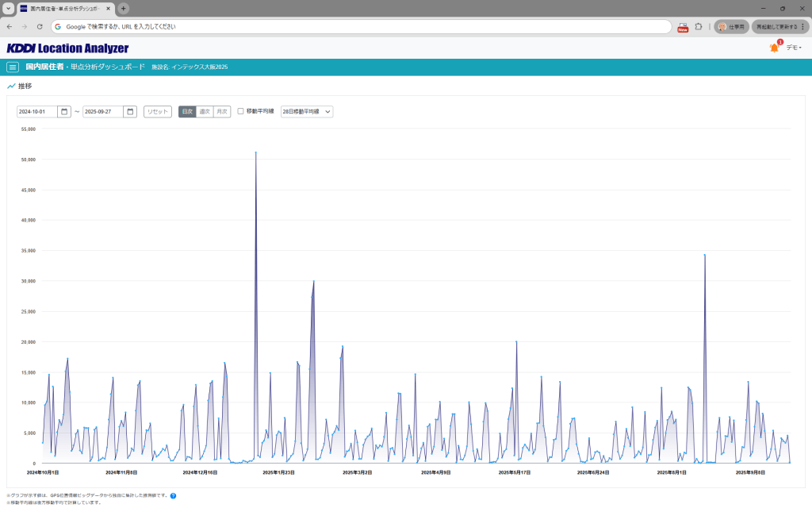Open new browser tab with plus icon
The width and height of the screenshot is (812, 508).
[124, 9]
